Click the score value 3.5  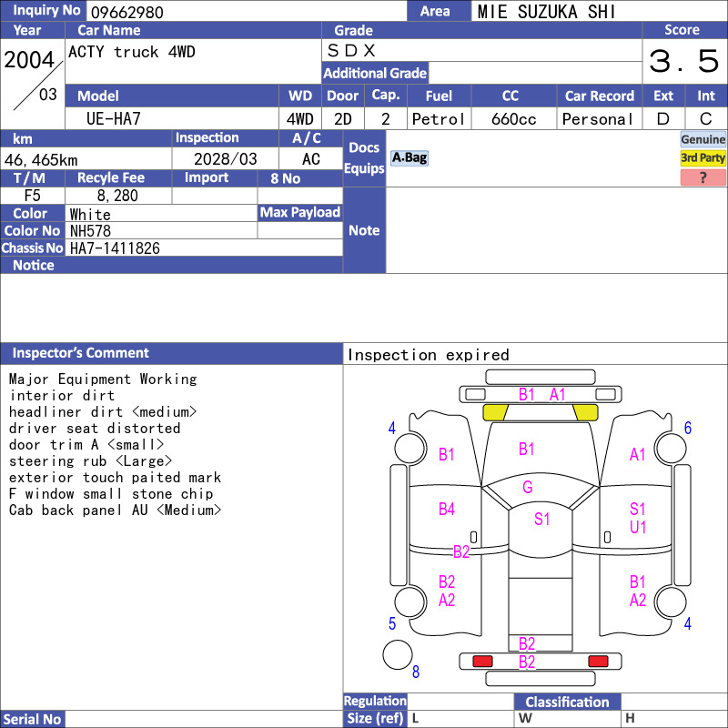(x=684, y=61)
